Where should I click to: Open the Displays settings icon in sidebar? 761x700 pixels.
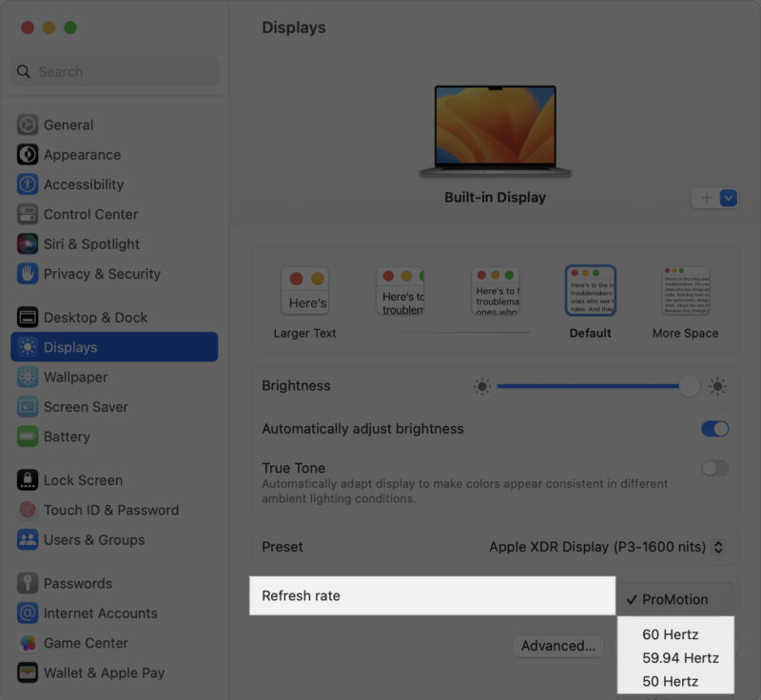[x=29, y=346]
